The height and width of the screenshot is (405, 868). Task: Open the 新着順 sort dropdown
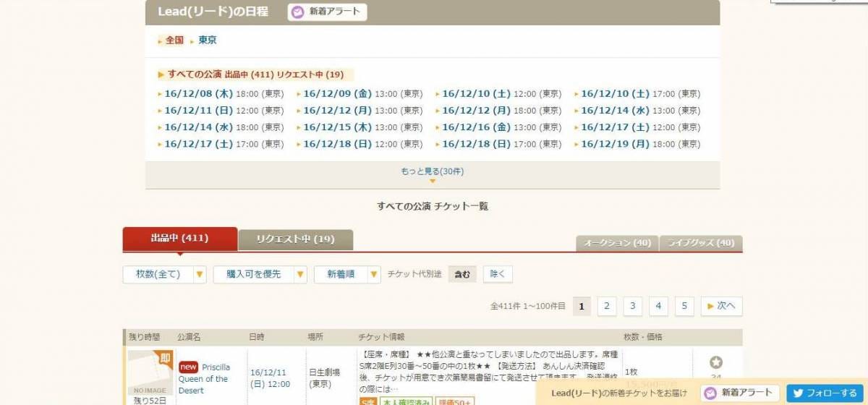(347, 275)
